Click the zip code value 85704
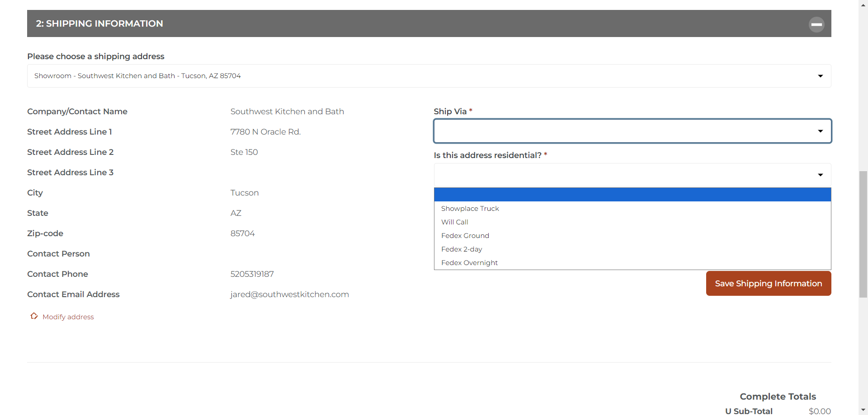This screenshot has height=415, width=868. coord(243,233)
